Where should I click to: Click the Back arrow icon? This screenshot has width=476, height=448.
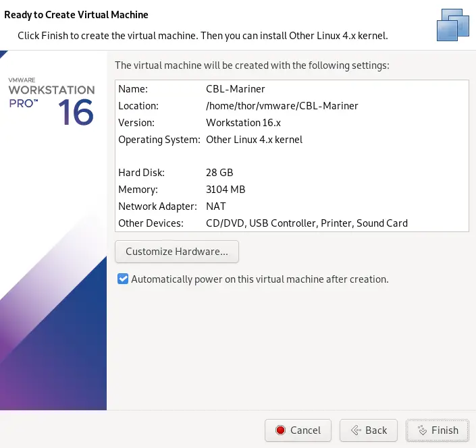tap(356, 430)
